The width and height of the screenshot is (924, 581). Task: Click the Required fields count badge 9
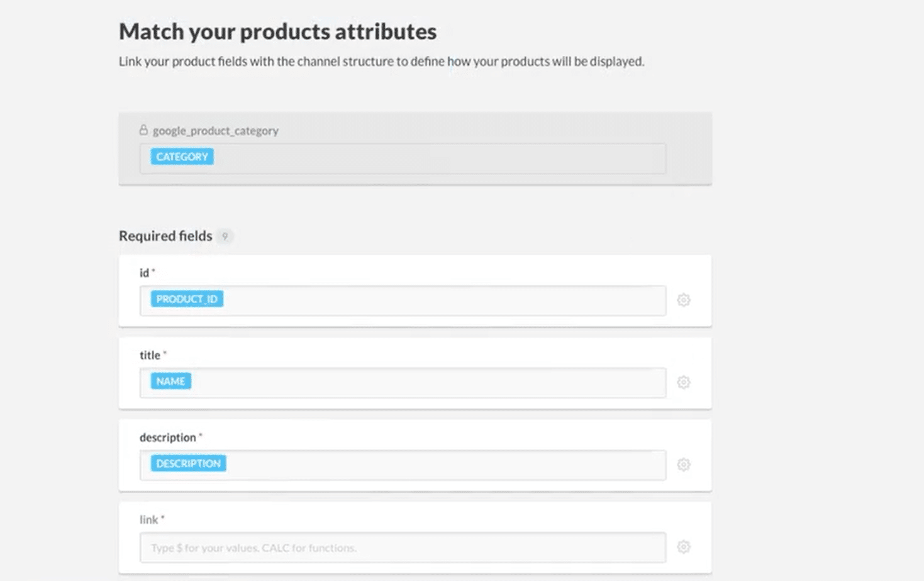(225, 236)
